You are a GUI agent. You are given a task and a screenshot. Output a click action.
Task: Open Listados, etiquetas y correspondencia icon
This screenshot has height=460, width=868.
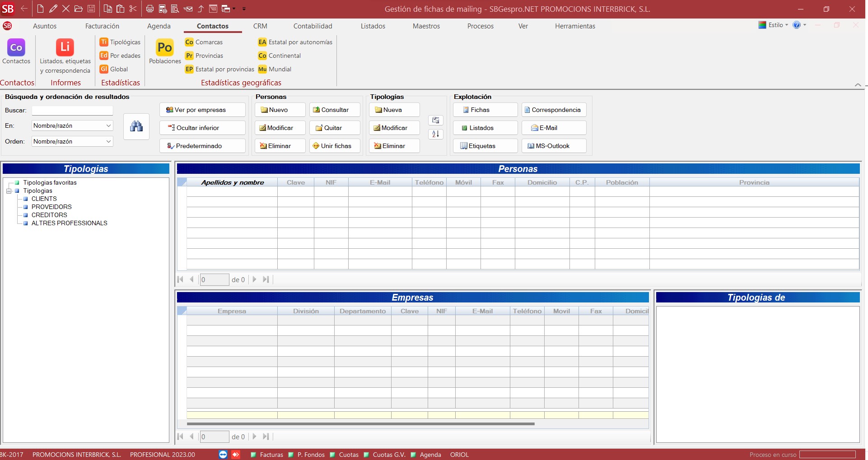tap(65, 48)
